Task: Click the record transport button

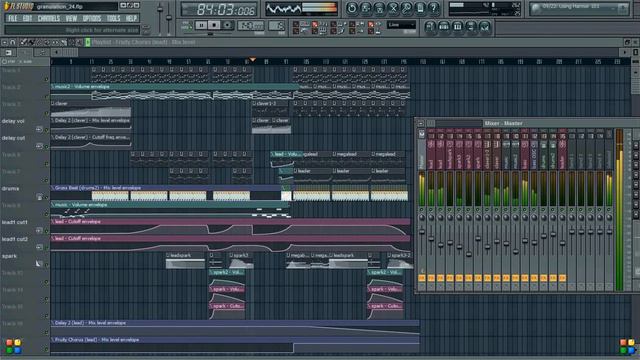Action: click(227, 25)
